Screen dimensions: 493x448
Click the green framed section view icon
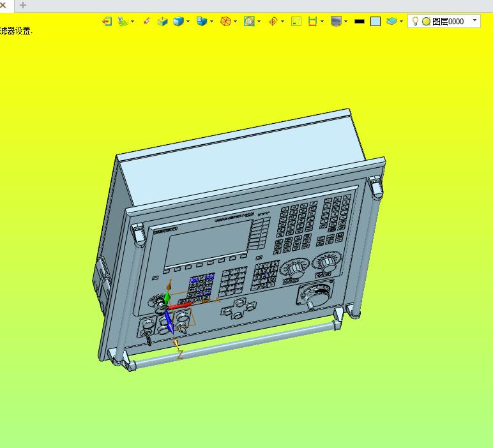tap(249, 21)
